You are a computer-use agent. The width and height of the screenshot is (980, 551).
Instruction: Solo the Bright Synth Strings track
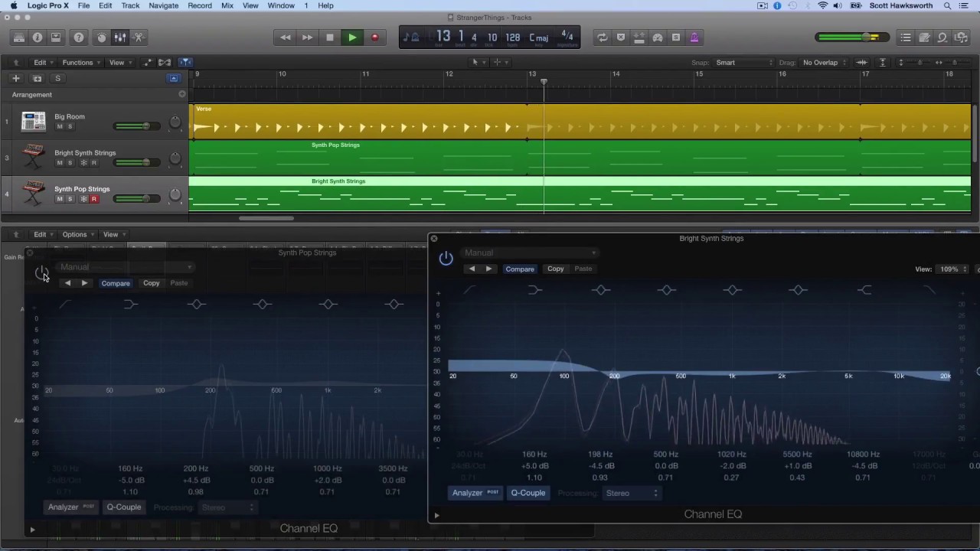pyautogui.click(x=70, y=163)
